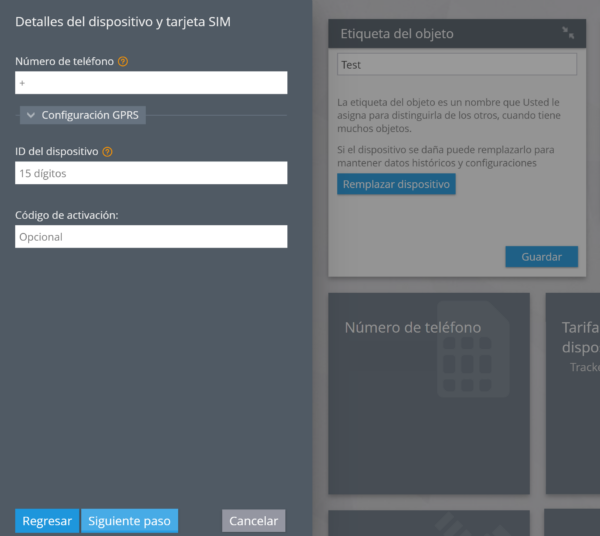Open the partially visible bottom-right tile
Screen dimensions: 600x536
(573, 522)
